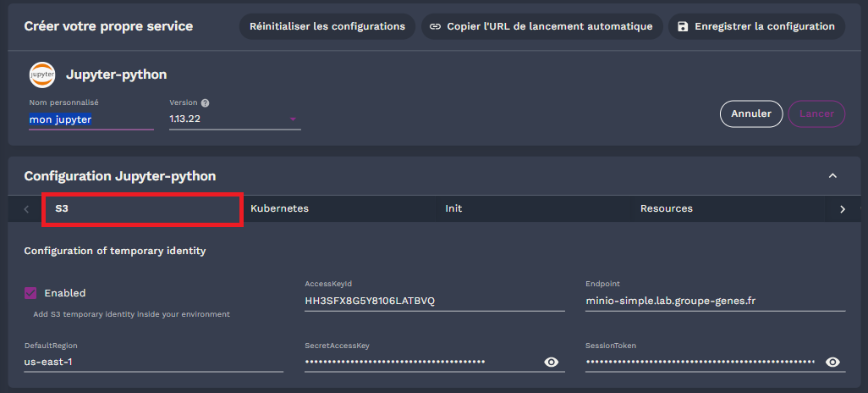
Task: Click the save disk icon beside Enregistrer
Action: pos(683,26)
